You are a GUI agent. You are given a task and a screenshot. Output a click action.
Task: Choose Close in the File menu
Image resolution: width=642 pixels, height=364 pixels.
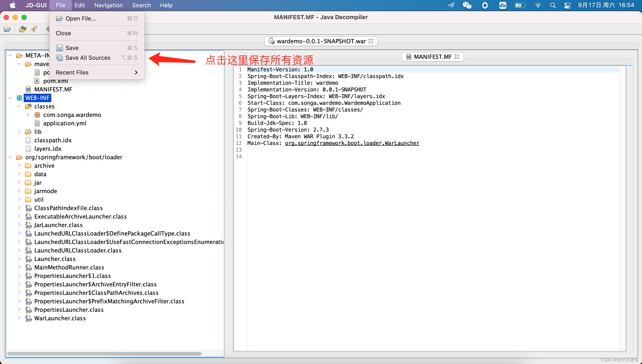click(x=97, y=33)
